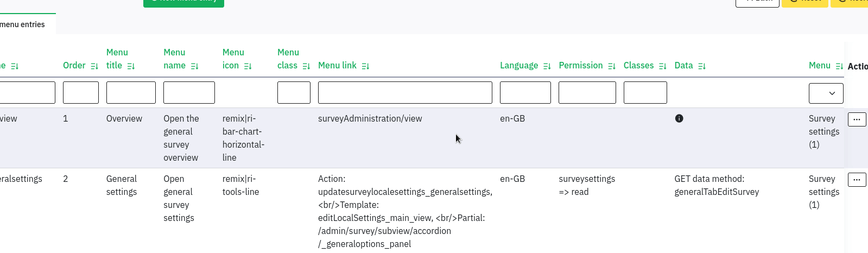Click the Menu name column header link
Screen dimensions: 868x253
(x=174, y=59)
